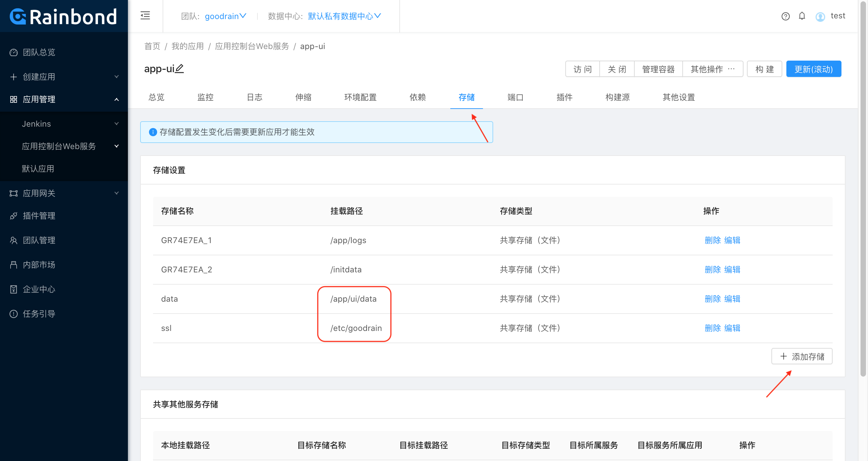
Task: Switch to the 环境配置 tab
Action: coord(361,97)
